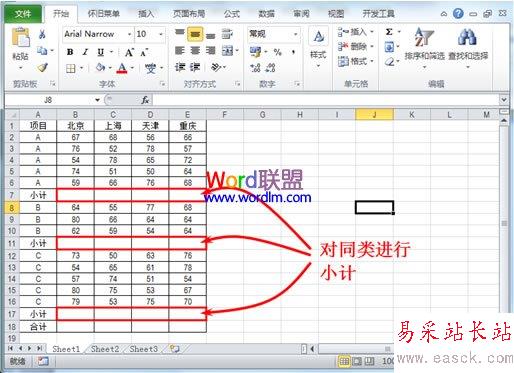Switch to the Sheet2 worksheet
The image size is (514, 373).
pos(105,349)
